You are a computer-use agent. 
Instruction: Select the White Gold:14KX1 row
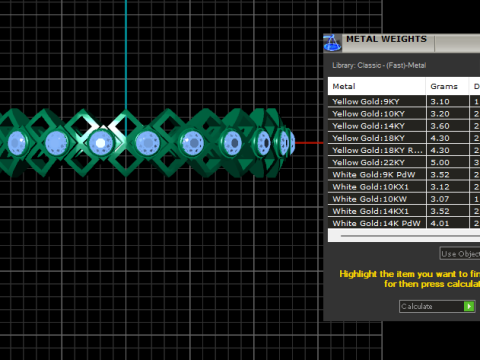tap(404, 211)
